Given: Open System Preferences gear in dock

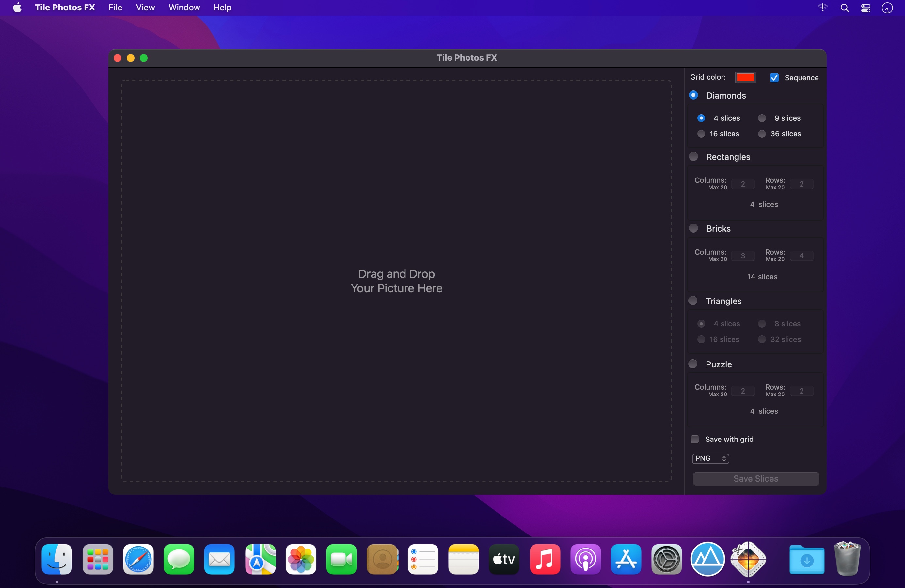Looking at the screenshot, I should click(666, 559).
